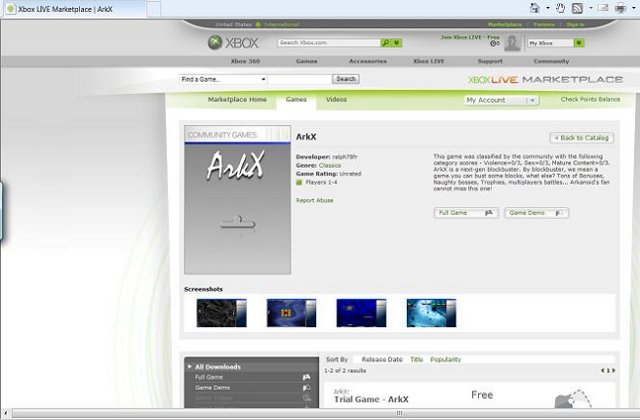Switch to Marketplace Home tab

(x=237, y=99)
